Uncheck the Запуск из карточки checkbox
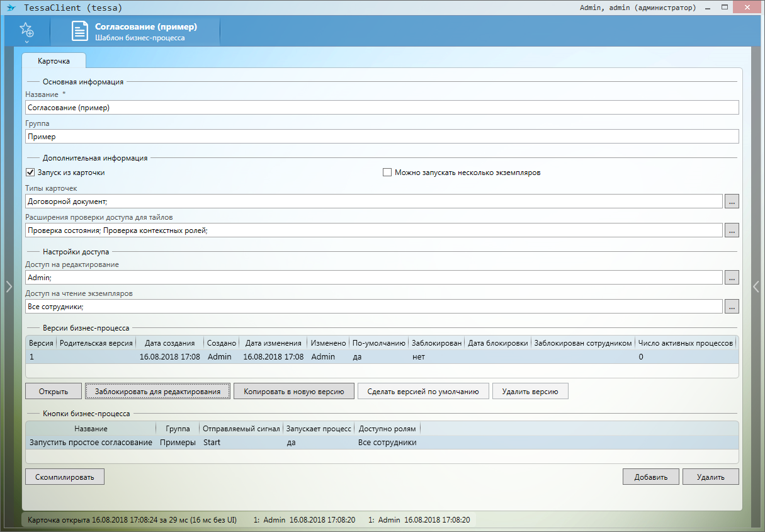The height and width of the screenshot is (532, 765). pos(30,173)
